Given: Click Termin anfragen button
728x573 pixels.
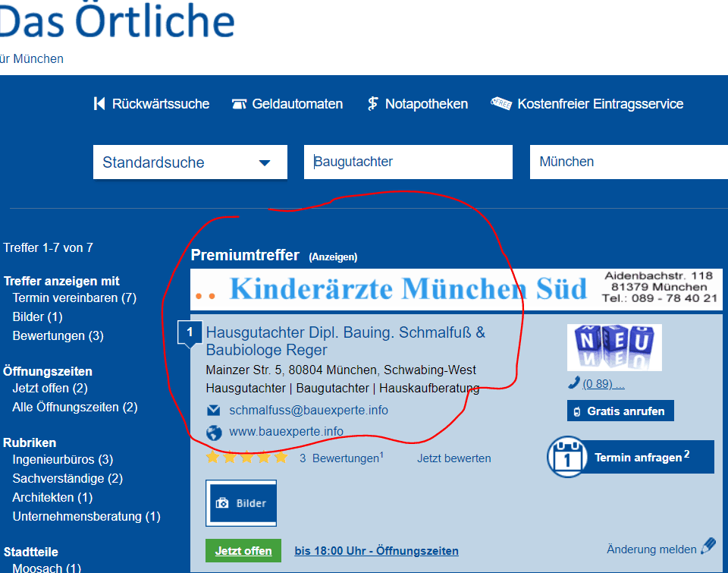Looking at the screenshot, I should point(631,457).
